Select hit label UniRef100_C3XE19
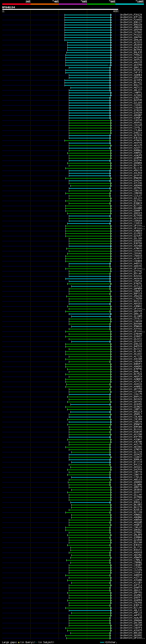 pyautogui.click(x=131, y=223)
